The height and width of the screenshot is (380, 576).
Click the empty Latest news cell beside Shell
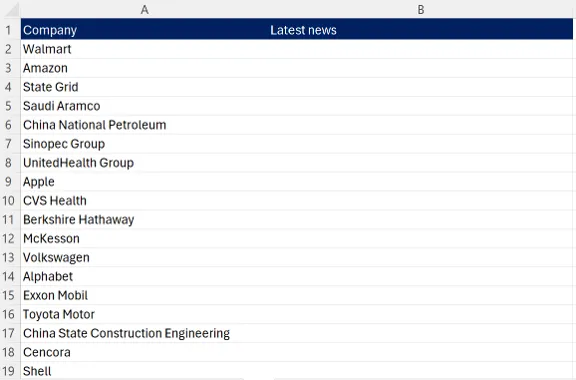tap(421, 371)
